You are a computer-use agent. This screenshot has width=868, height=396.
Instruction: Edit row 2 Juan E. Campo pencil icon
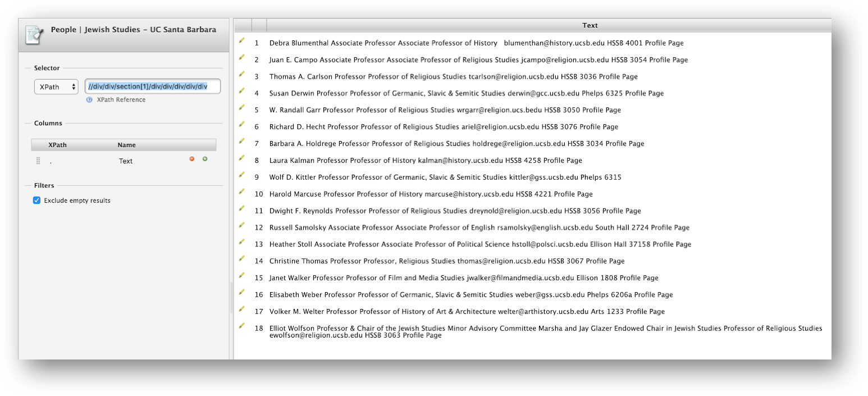[x=242, y=57]
